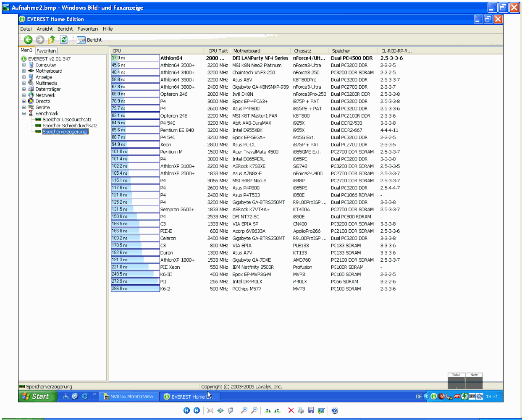Open the Favoriten menu in menu bar
The image size is (522, 420).
pos(88,29)
